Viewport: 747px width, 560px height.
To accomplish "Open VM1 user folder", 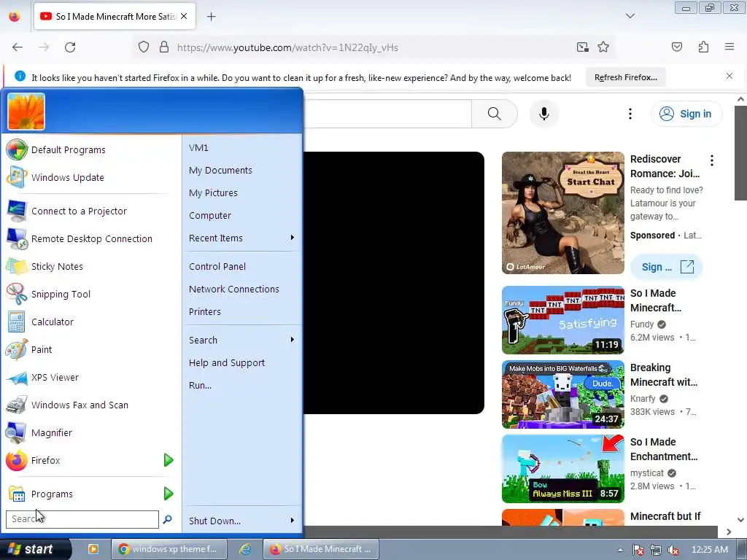I will pyautogui.click(x=198, y=147).
